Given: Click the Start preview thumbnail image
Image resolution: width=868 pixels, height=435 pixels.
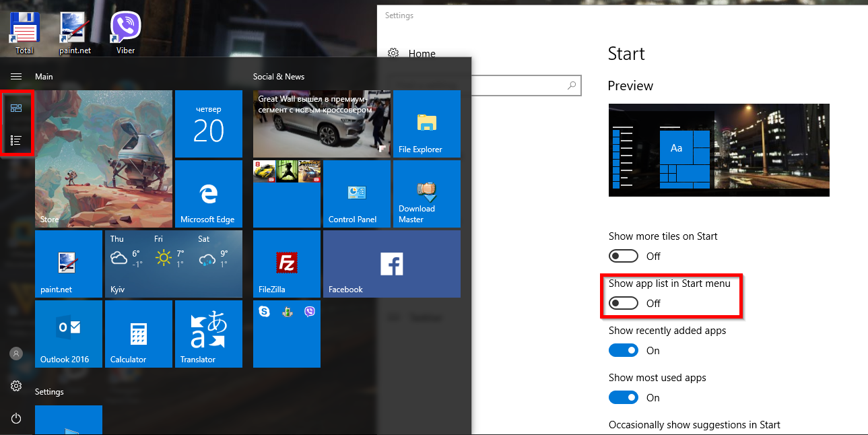Looking at the screenshot, I should click(x=719, y=150).
